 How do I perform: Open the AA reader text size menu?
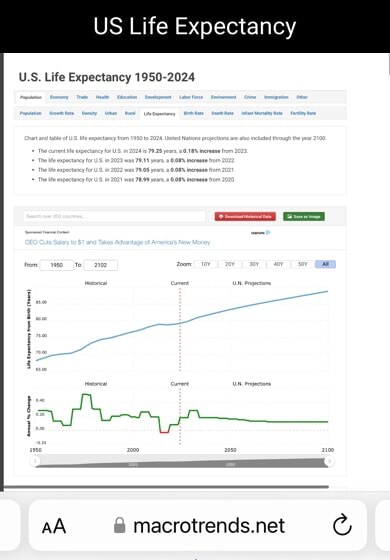pyautogui.click(x=54, y=526)
